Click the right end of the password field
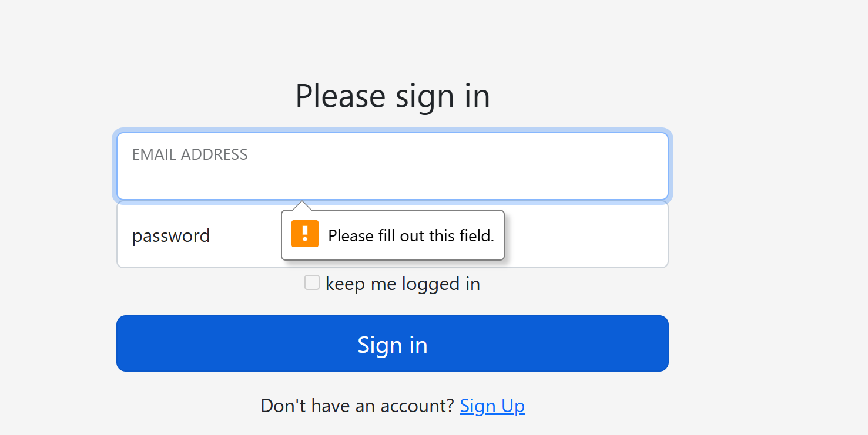The width and height of the screenshot is (868, 435). click(x=652, y=235)
